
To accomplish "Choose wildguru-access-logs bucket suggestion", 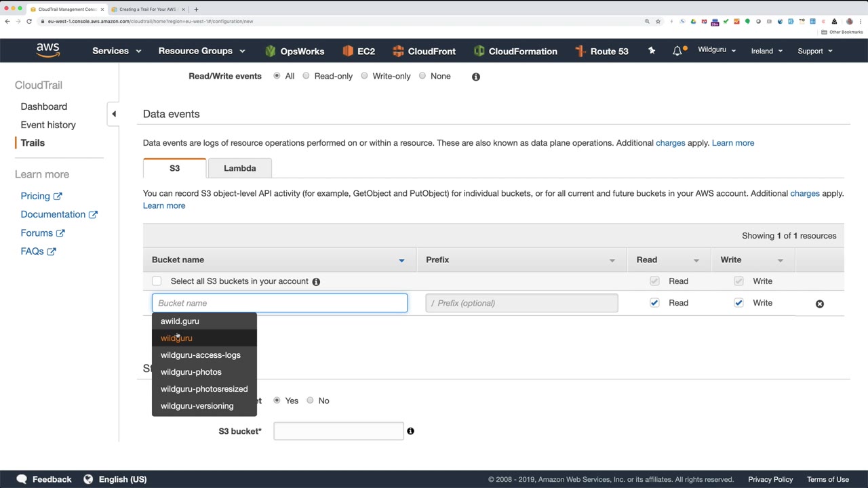I will [204, 355].
